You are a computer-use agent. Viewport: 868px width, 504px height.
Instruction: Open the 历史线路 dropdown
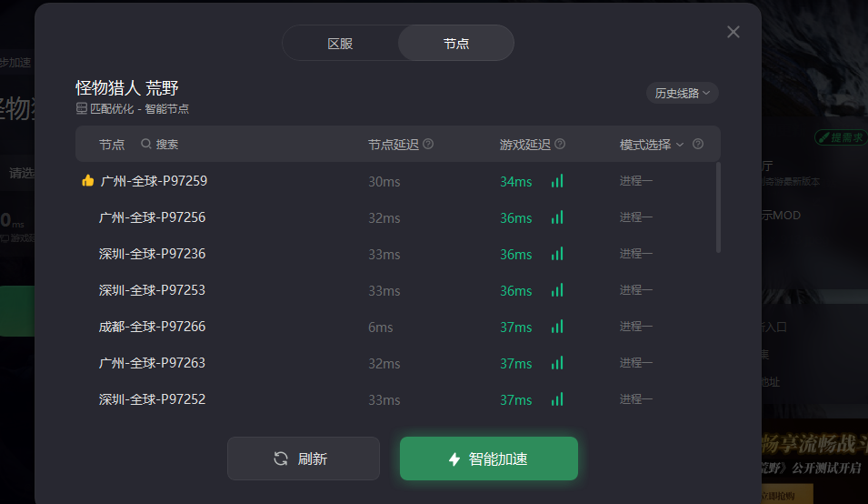pos(682,93)
